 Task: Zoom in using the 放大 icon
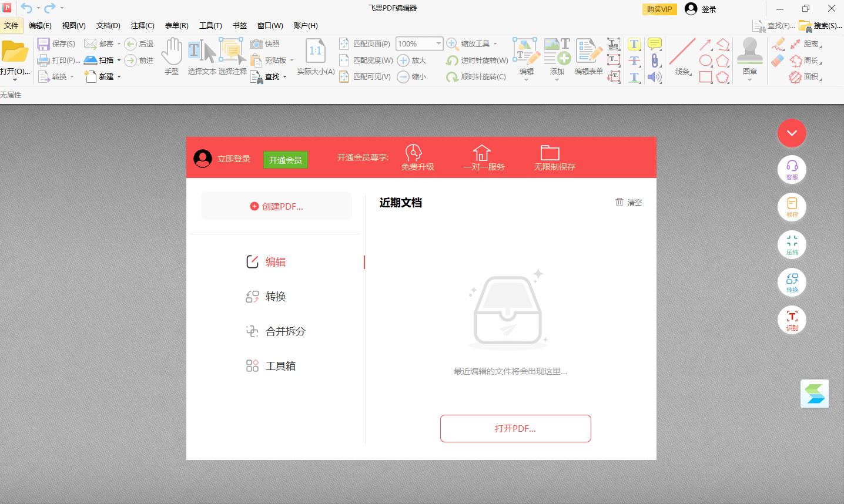click(x=404, y=60)
